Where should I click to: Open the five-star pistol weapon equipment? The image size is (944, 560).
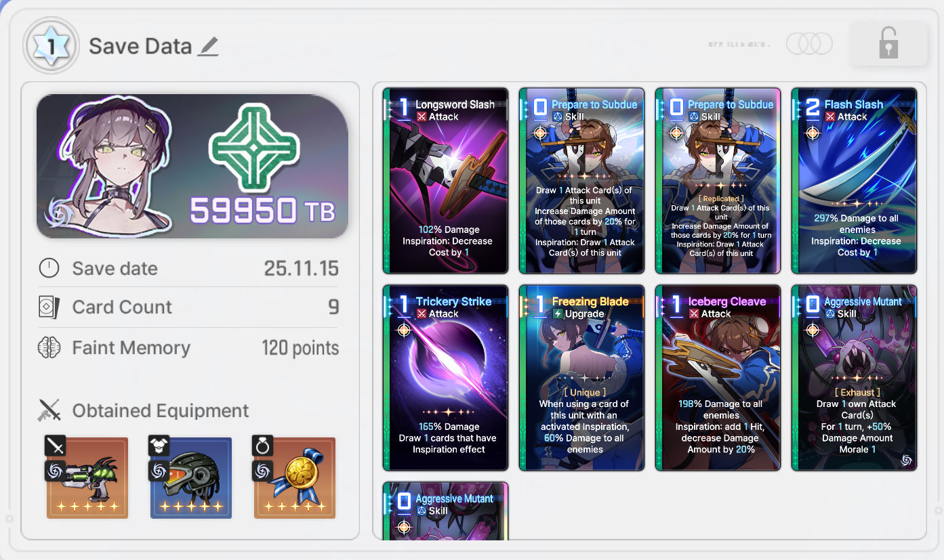click(x=87, y=477)
